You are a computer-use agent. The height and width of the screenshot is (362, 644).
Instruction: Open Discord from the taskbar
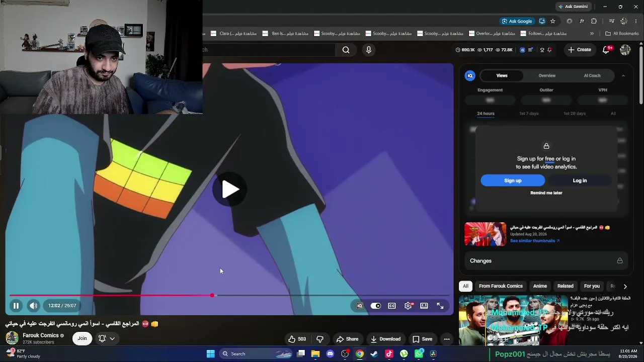pyautogui.click(x=330, y=354)
